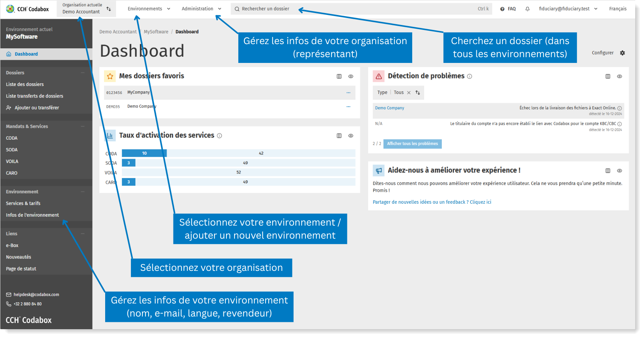Expand the Environnements dropdown
Screen dimensions: 644x338
point(149,9)
